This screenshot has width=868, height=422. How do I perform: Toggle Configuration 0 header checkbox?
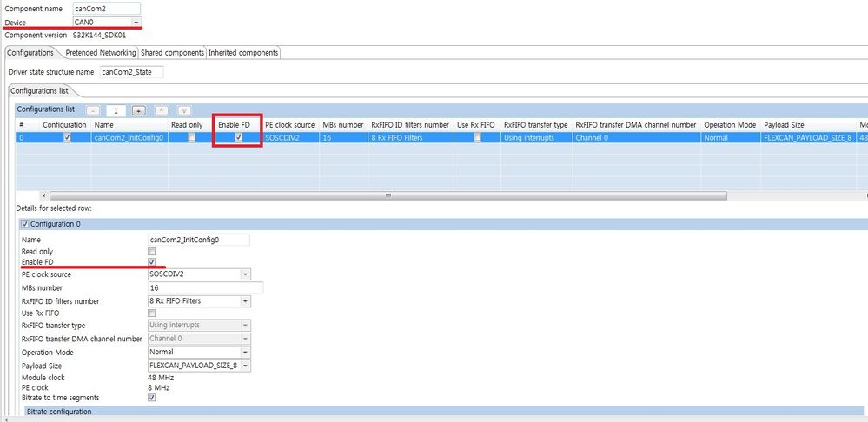point(24,224)
